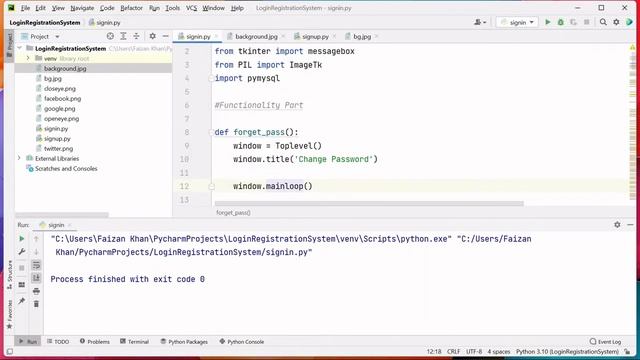Click forget_pass breadcrumb below editor
Image resolution: width=640 pixels, height=360 pixels.
click(x=233, y=213)
